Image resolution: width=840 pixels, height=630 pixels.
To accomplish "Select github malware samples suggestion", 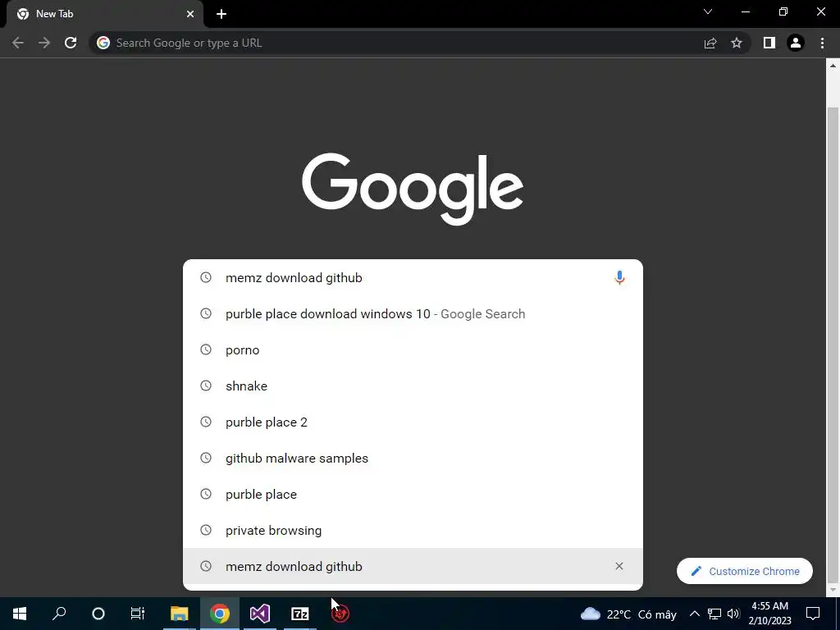I will (x=413, y=458).
